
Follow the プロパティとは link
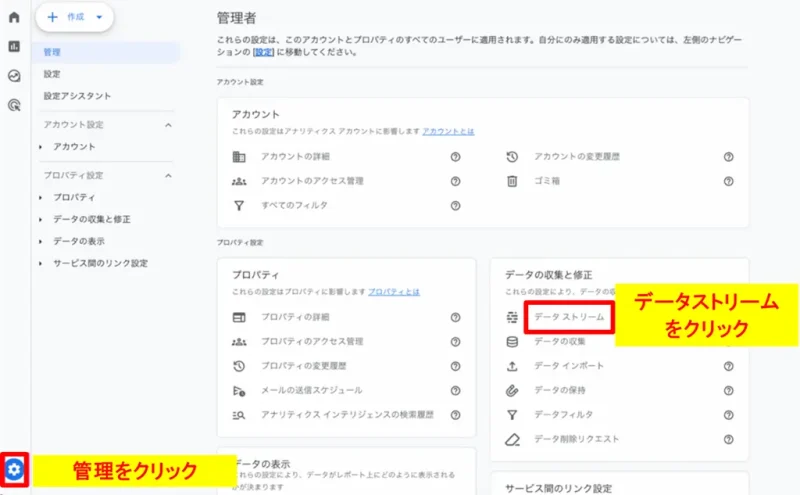click(x=394, y=292)
